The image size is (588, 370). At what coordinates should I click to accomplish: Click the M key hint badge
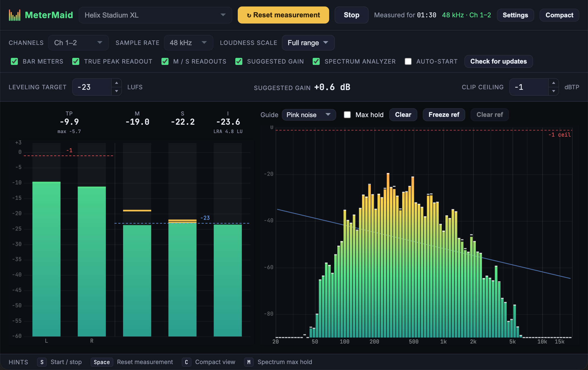[x=249, y=362]
